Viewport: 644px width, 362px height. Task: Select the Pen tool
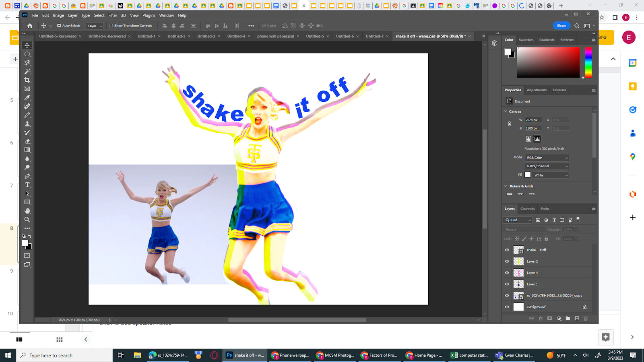(x=27, y=176)
